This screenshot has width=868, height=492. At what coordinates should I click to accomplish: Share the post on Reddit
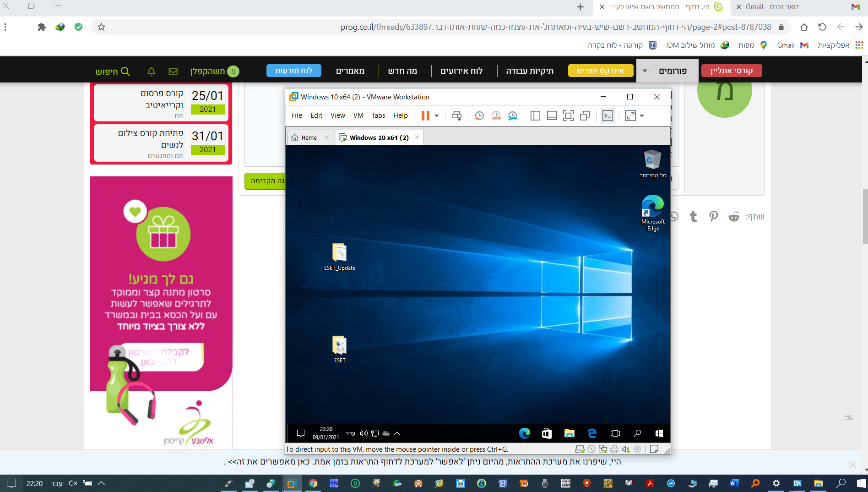(734, 216)
